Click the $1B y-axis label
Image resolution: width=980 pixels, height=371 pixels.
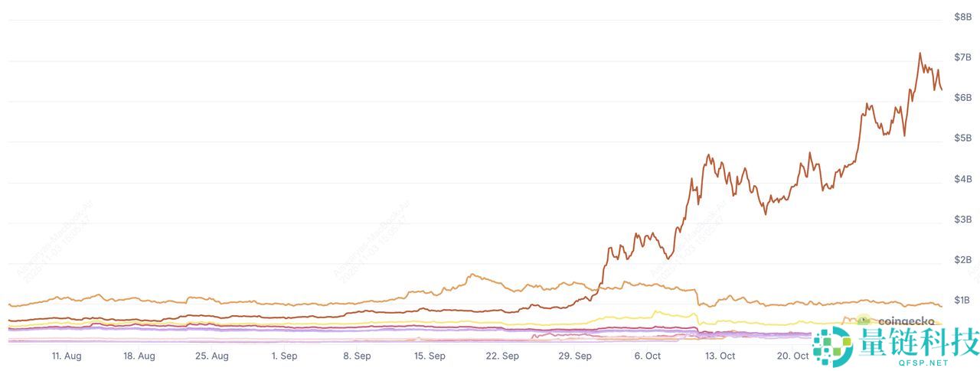[x=962, y=301]
